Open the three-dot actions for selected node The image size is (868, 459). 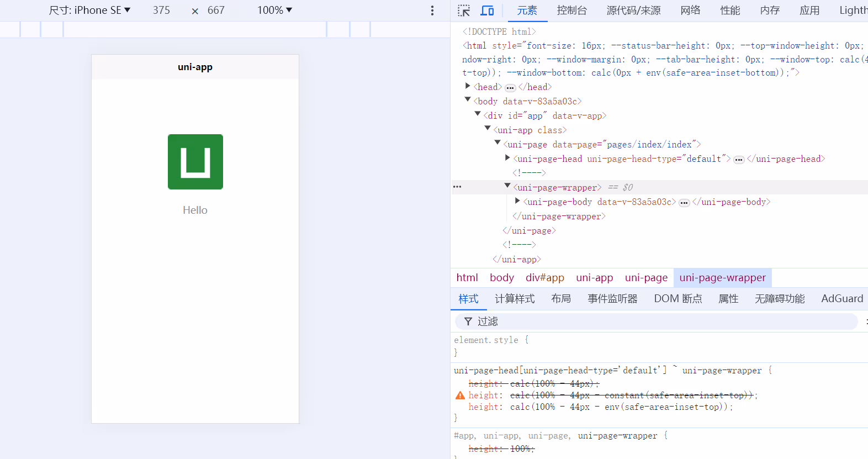pos(457,187)
